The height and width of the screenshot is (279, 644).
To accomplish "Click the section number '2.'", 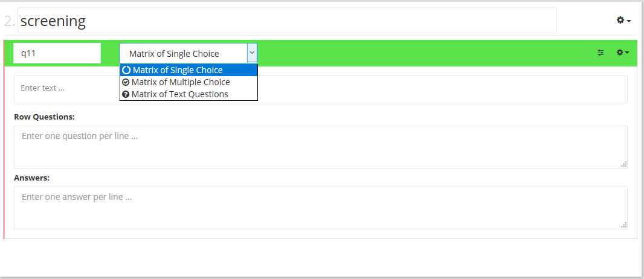I will click(9, 21).
